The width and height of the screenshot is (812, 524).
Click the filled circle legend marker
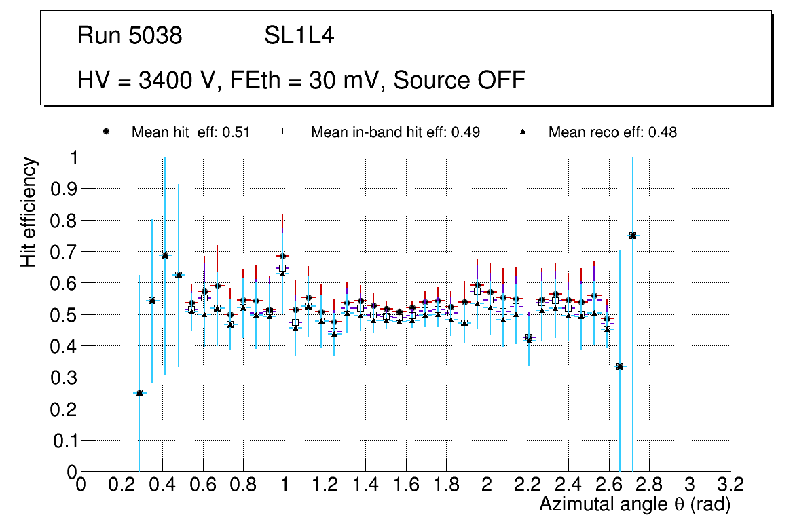point(106,132)
